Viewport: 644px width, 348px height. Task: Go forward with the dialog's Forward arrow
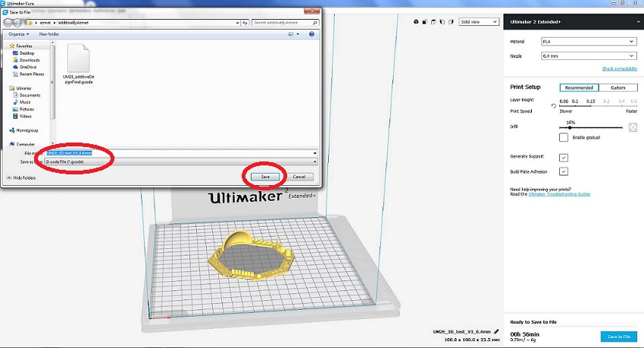[x=17, y=23]
